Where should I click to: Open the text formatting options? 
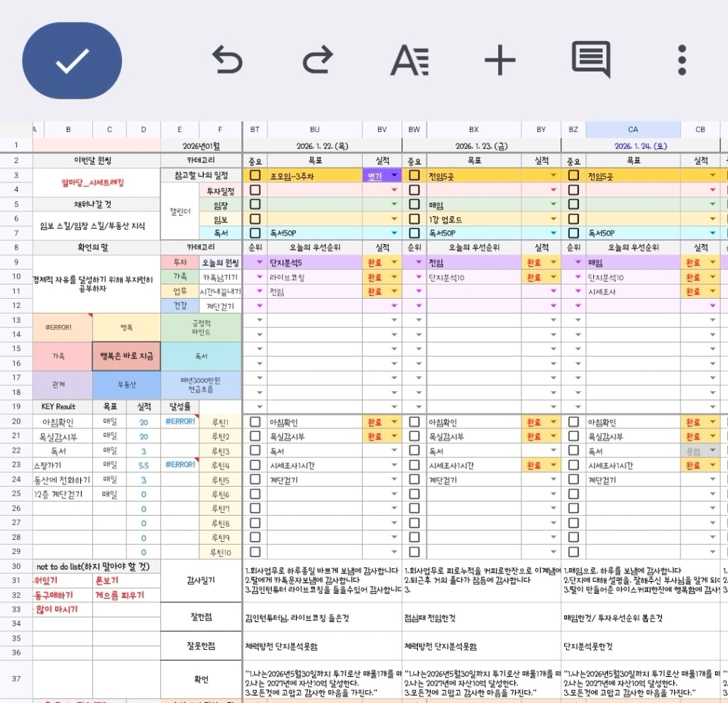tap(409, 60)
